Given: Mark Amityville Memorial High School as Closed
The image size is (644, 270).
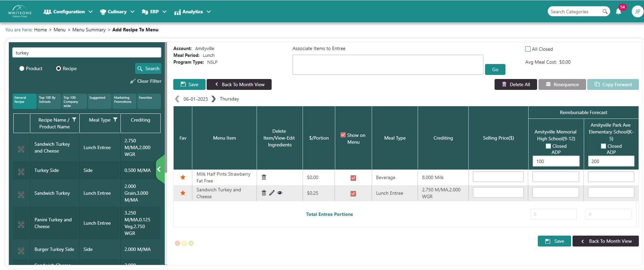Looking at the screenshot, I should pyautogui.click(x=548, y=146).
